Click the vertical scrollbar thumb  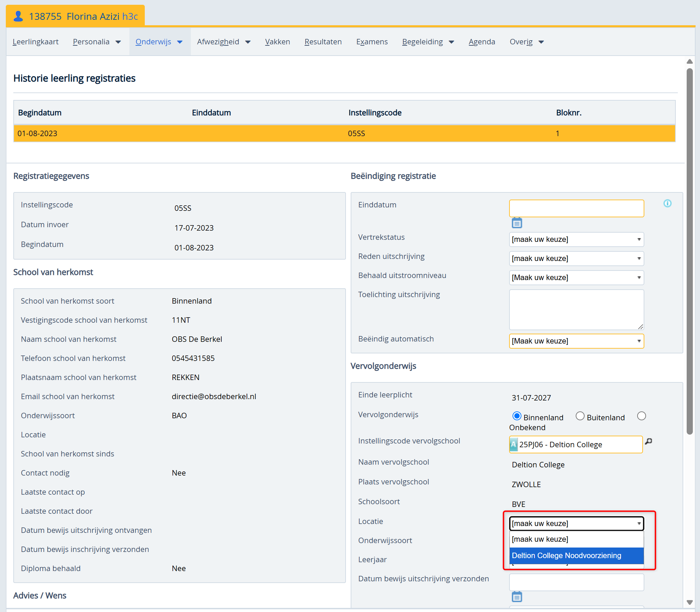689,251
